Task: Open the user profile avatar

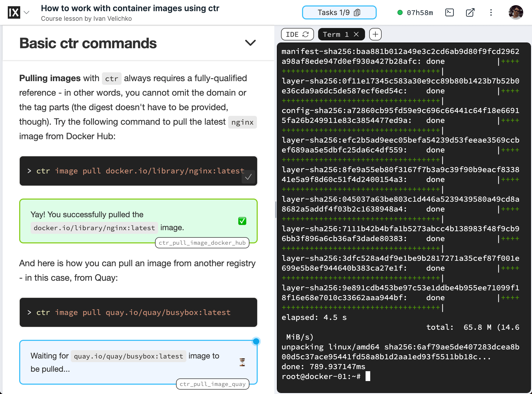Action: click(x=516, y=12)
